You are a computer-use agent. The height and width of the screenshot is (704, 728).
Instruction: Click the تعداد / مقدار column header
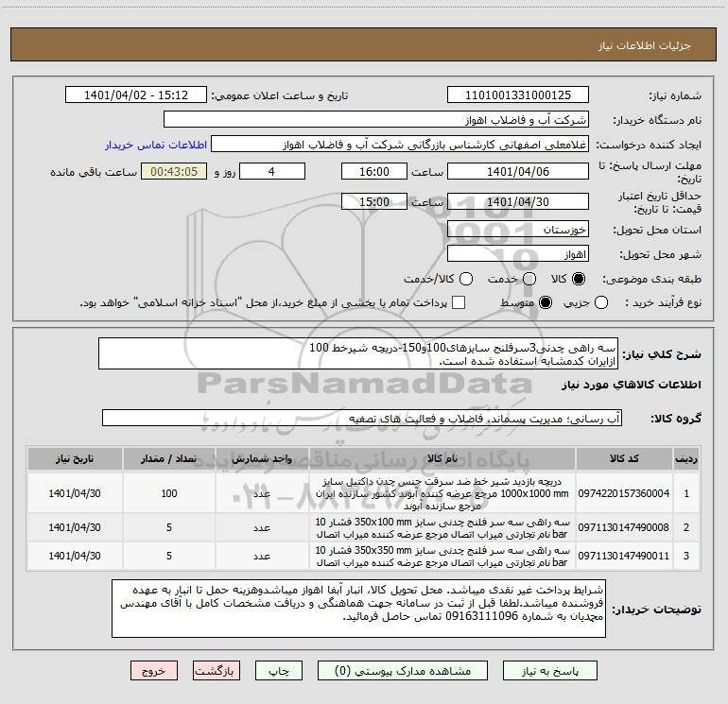coord(169,458)
